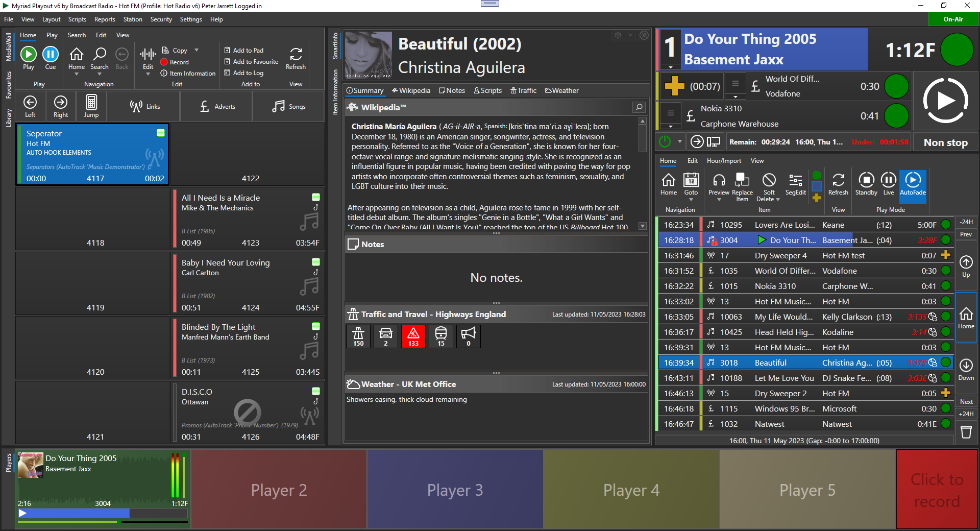This screenshot has height=531, width=980.
Task: Toggle green indicator on Lovers Are Losing log row
Action: point(946,225)
